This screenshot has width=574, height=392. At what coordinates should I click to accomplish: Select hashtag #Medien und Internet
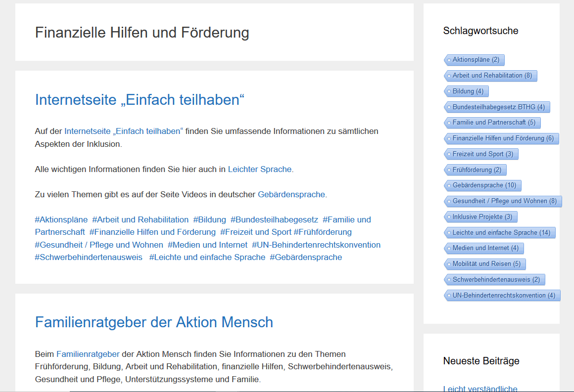point(207,245)
